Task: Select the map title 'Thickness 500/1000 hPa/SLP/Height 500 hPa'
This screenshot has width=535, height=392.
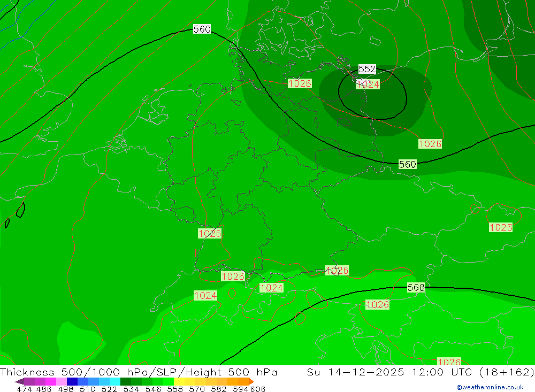Action: coord(139,372)
